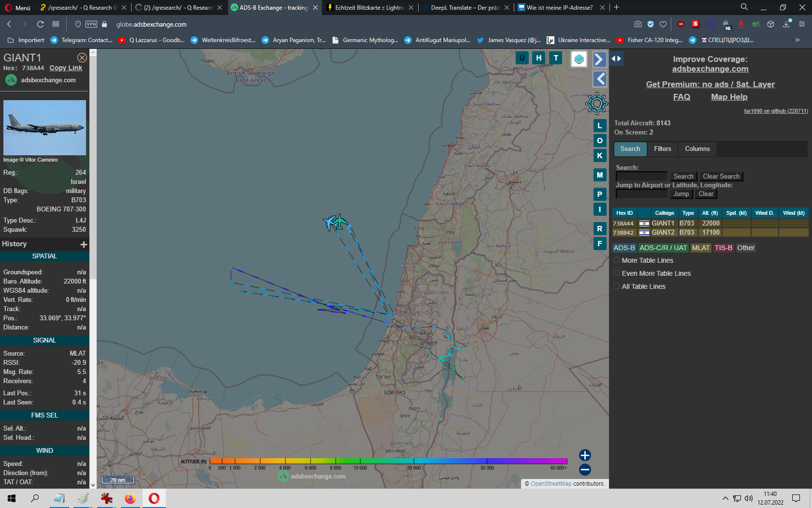Click the H map toggle button
The image size is (812, 508).
(539, 58)
